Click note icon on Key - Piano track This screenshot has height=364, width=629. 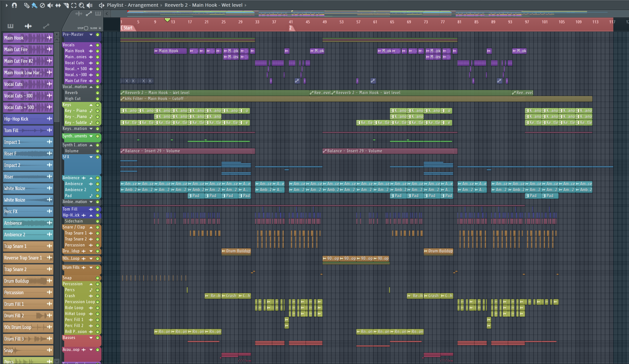[91, 111]
